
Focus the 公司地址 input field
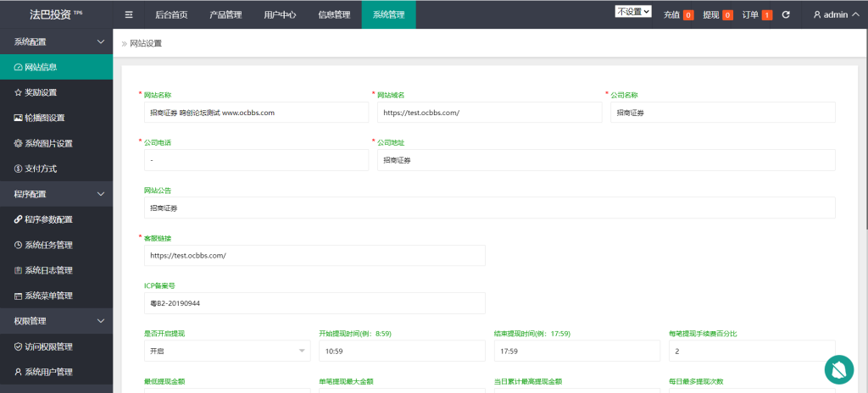click(606, 160)
